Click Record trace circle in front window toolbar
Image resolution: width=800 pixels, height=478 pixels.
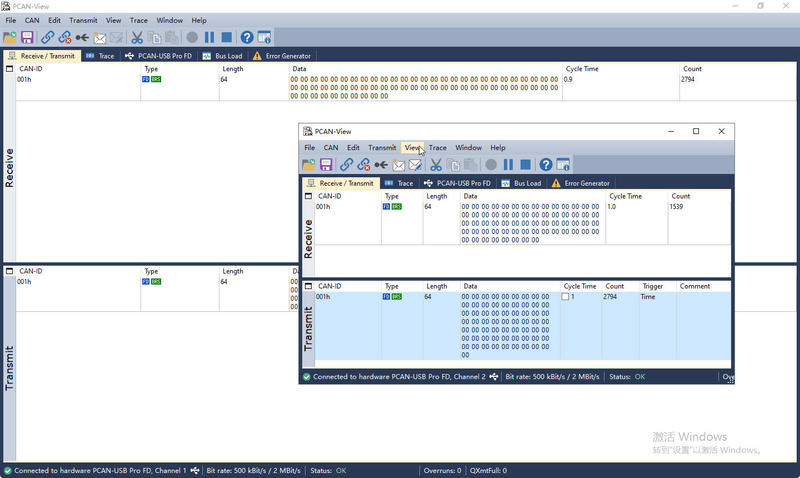491,164
